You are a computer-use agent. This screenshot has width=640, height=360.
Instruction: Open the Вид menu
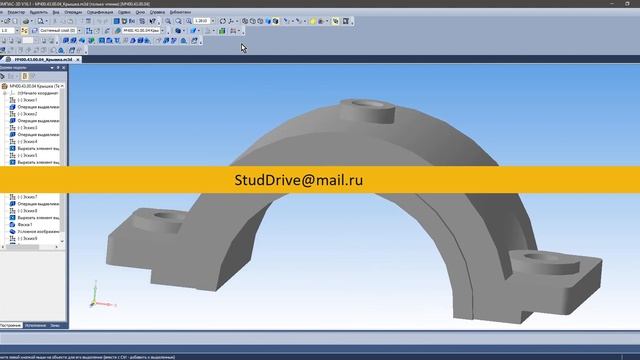click(56, 12)
